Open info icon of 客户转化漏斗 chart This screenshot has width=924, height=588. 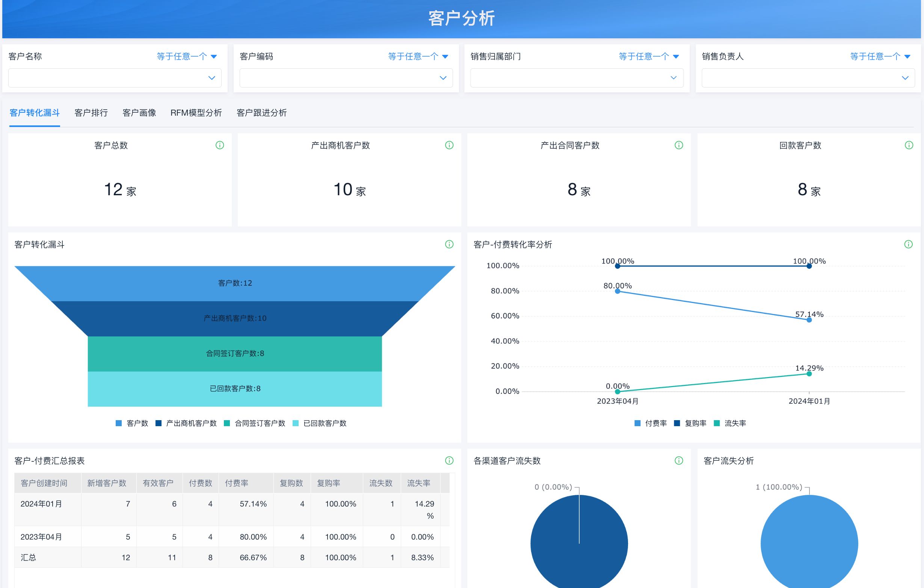pos(449,244)
